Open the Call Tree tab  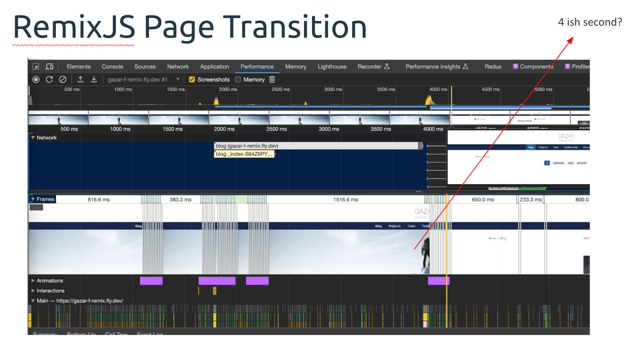click(116, 333)
